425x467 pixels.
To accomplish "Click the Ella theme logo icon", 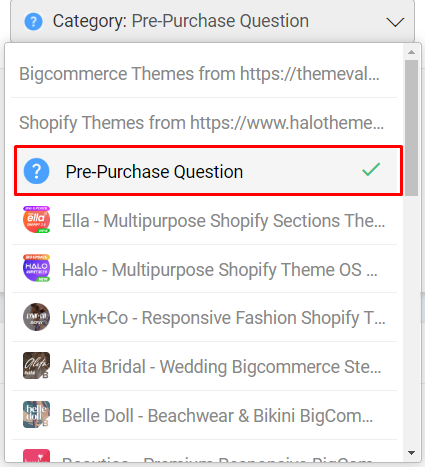I will pos(36,220).
